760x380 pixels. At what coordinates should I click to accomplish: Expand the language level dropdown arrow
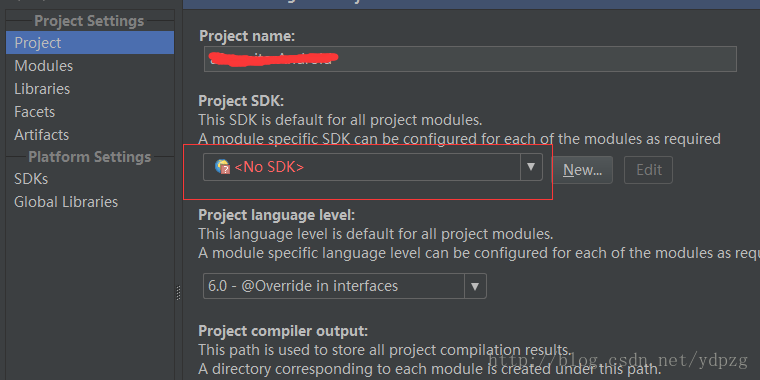point(475,286)
